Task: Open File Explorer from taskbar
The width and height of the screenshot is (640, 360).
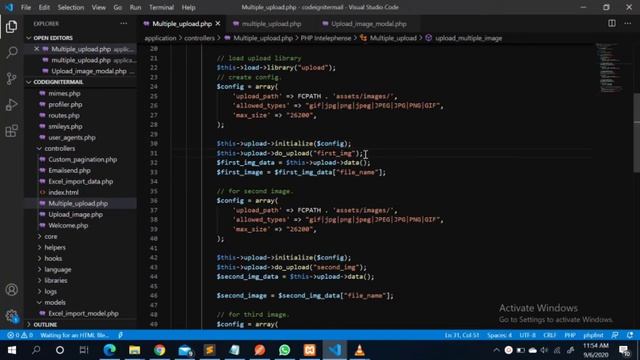Action: point(134,350)
